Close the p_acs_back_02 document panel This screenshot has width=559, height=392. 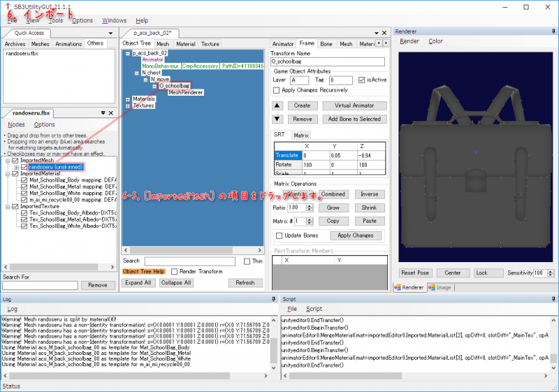384,33
